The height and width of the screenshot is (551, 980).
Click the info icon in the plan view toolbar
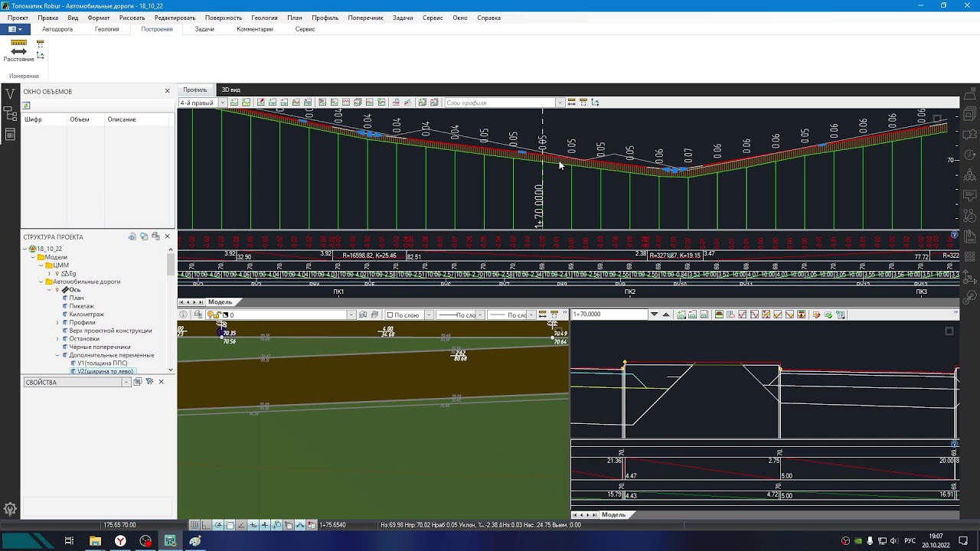pos(183,315)
